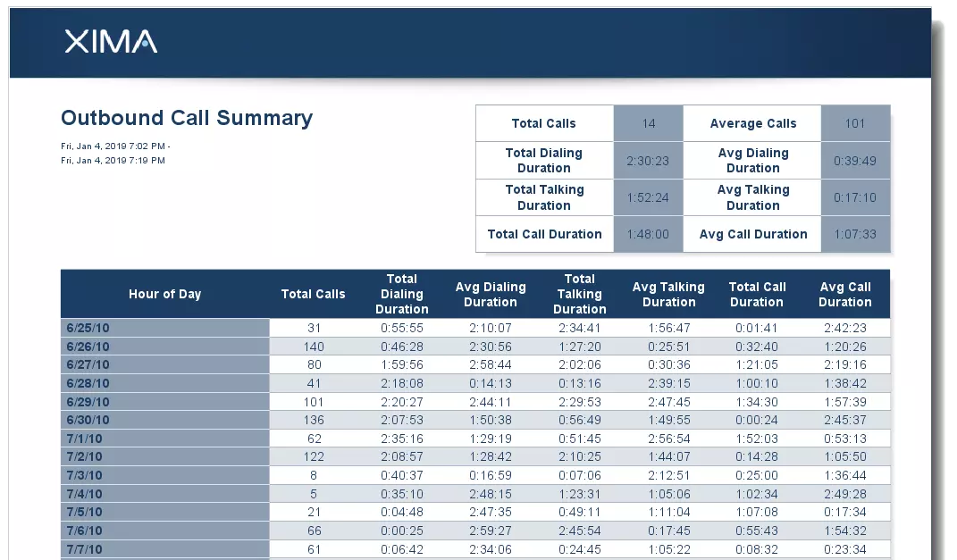Click the Total Calls column header in table
Image resolution: width=957 pixels, height=560 pixels.
coord(313,294)
